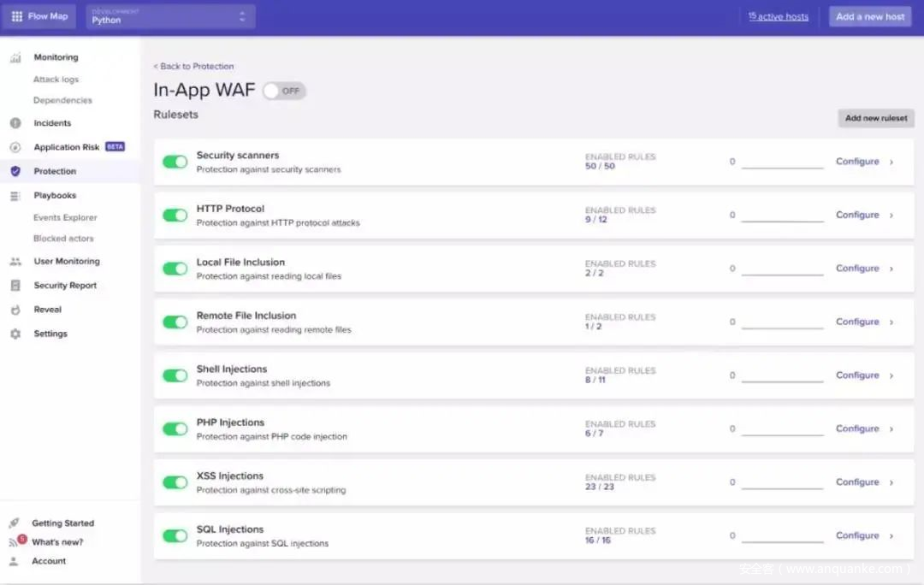This screenshot has height=585, width=924.
Task: Expand XSS Injections ruleset chevron arrow
Action: (x=891, y=482)
